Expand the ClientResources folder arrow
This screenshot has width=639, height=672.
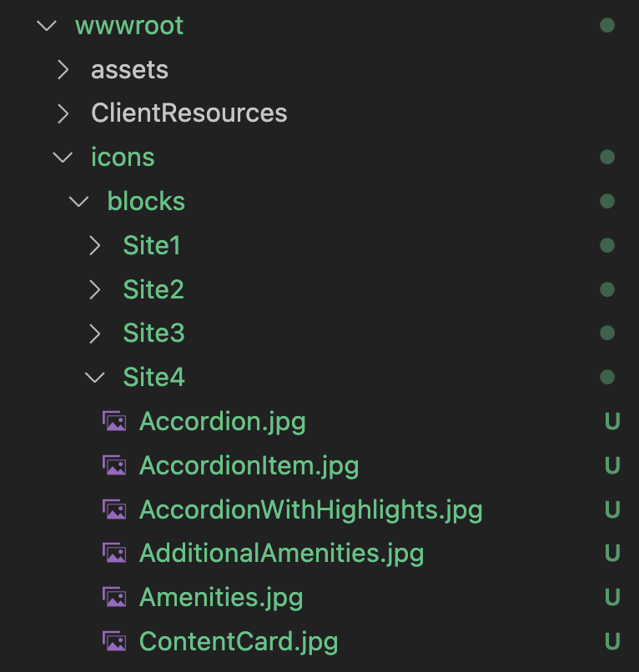click(63, 113)
